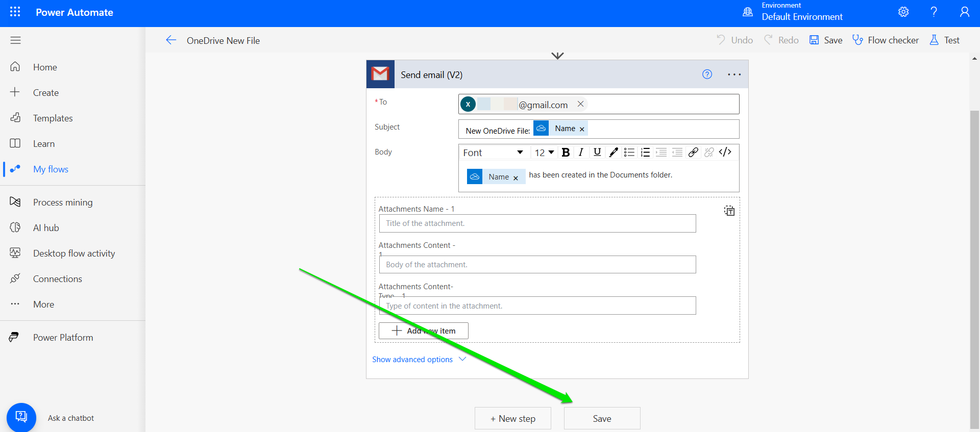Collapse left navigation hamburger menu

tap(15, 40)
